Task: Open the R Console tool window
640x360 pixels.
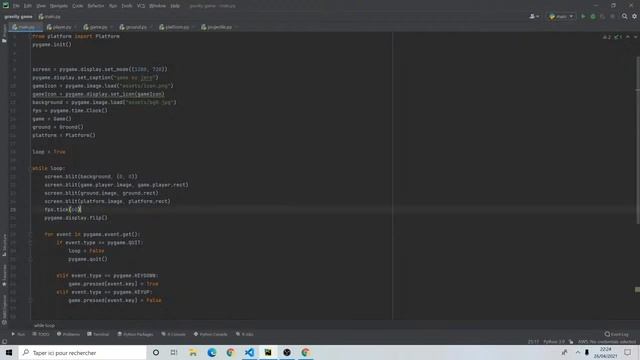Action: (x=173, y=334)
